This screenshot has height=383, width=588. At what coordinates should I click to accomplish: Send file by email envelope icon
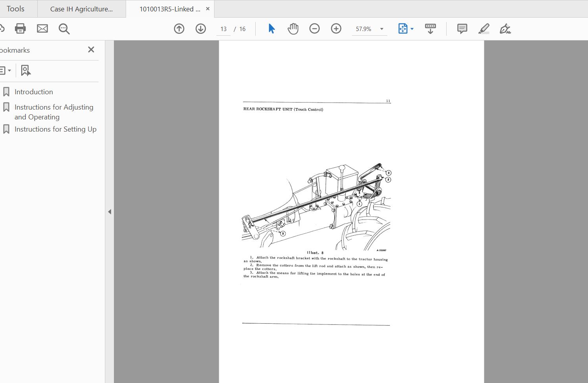[x=42, y=29]
